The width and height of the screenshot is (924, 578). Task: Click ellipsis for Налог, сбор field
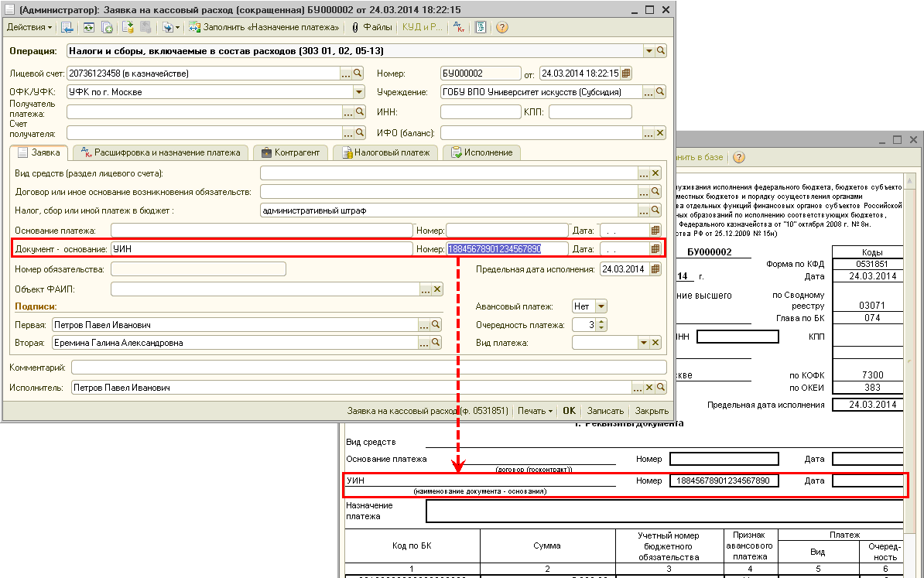[x=644, y=210]
